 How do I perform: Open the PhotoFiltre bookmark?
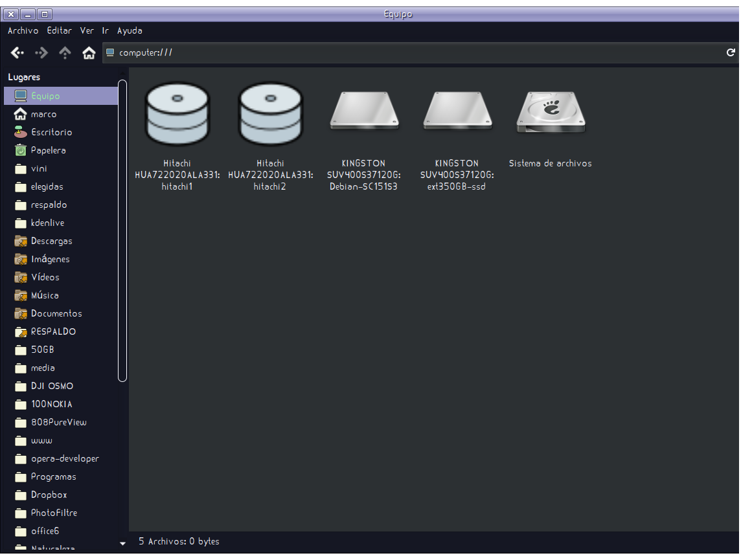point(61,513)
